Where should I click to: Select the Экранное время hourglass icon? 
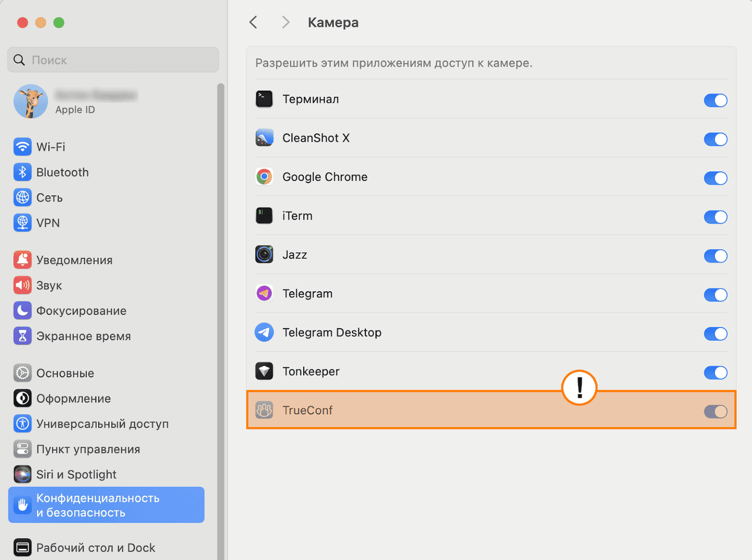[22, 336]
